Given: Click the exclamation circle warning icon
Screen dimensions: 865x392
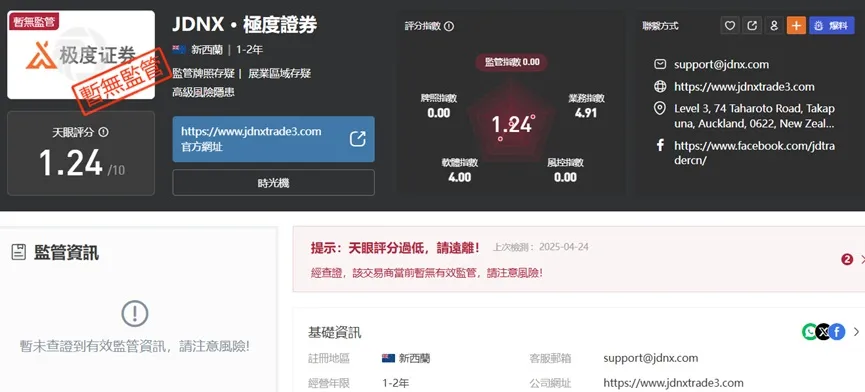Looking at the screenshot, I should pos(135,314).
